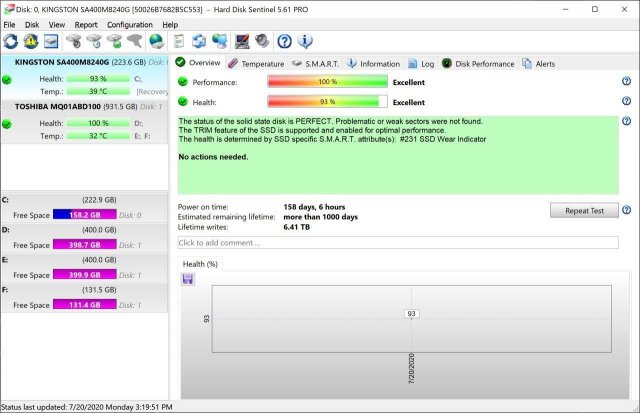Click the globe icon in toolbar
Image resolution: width=640 pixels, height=413 pixels.
(x=156, y=41)
